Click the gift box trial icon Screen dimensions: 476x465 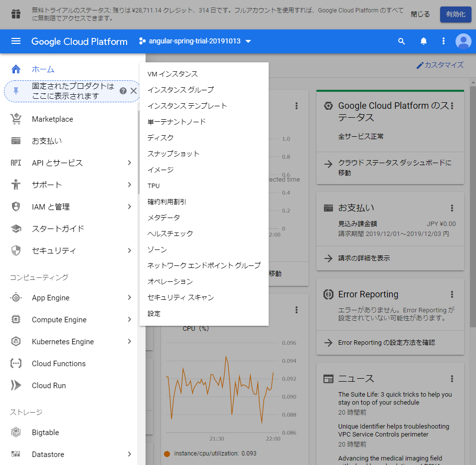click(x=16, y=14)
